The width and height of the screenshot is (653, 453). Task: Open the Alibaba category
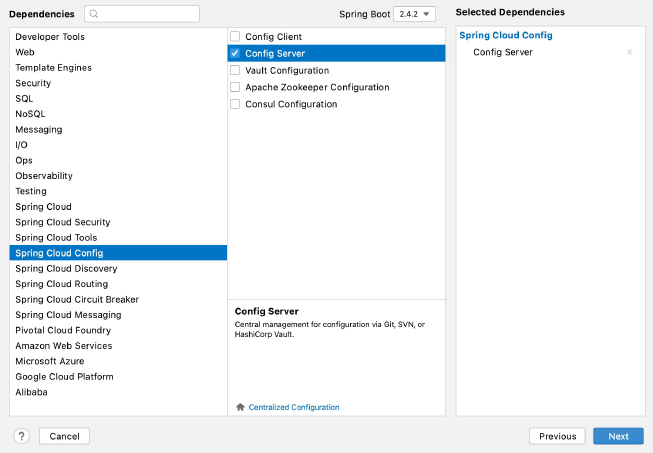pos(118,392)
